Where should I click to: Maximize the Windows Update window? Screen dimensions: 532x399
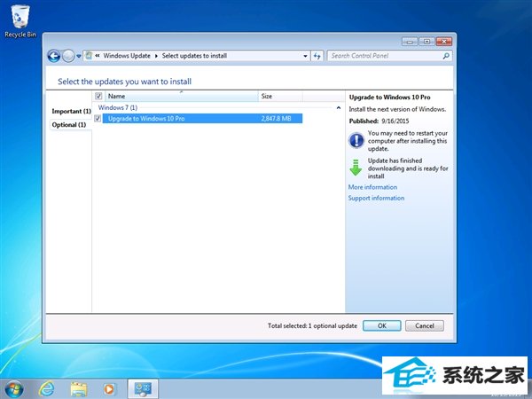(426, 42)
